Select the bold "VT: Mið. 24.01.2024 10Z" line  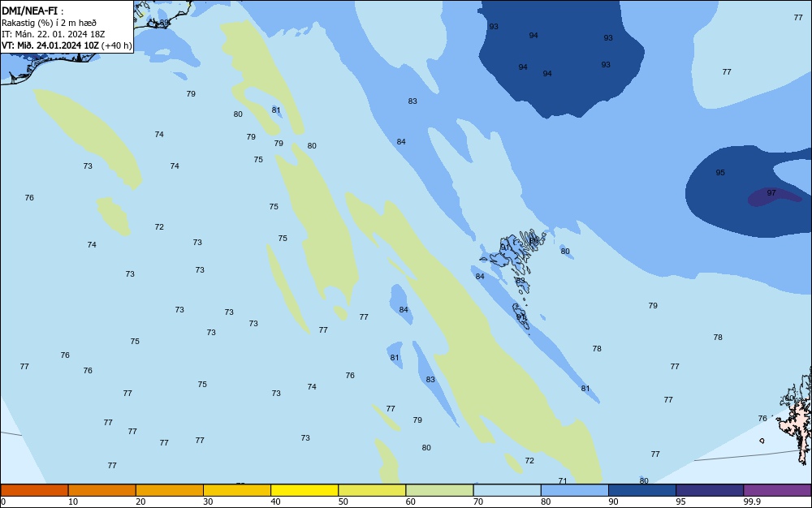50,45
